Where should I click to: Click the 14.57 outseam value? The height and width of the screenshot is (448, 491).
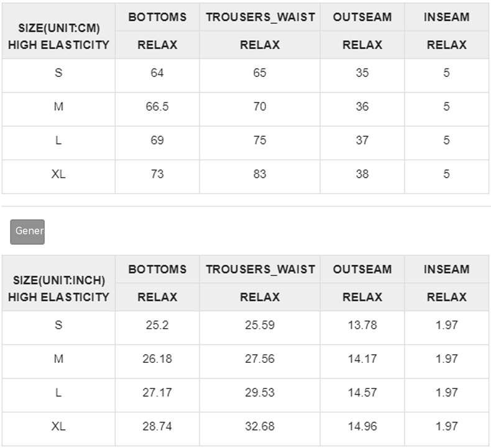362,393
